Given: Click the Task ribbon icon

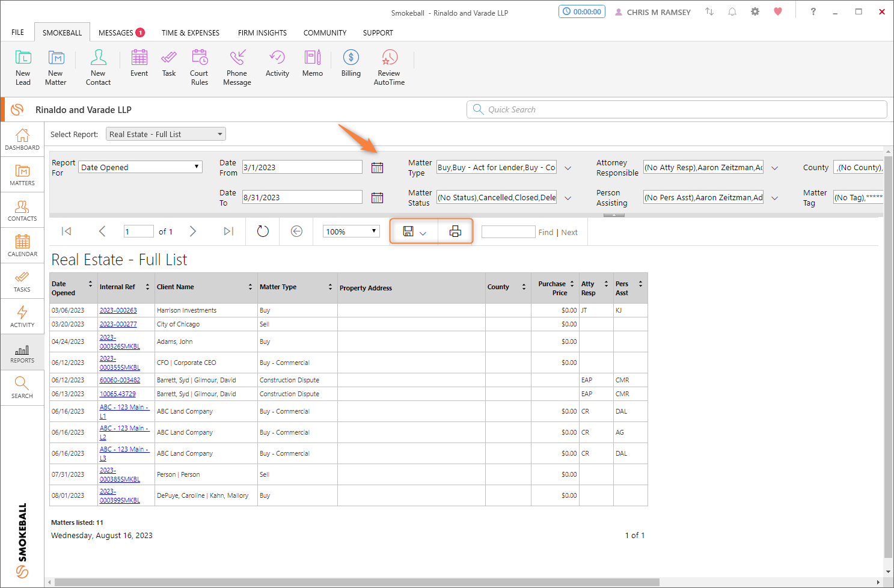Looking at the screenshot, I should pyautogui.click(x=169, y=63).
